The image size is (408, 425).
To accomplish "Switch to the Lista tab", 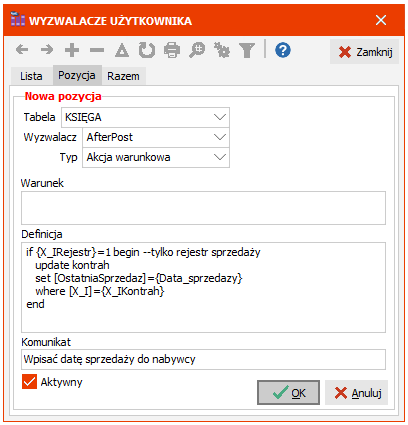I will [31, 76].
